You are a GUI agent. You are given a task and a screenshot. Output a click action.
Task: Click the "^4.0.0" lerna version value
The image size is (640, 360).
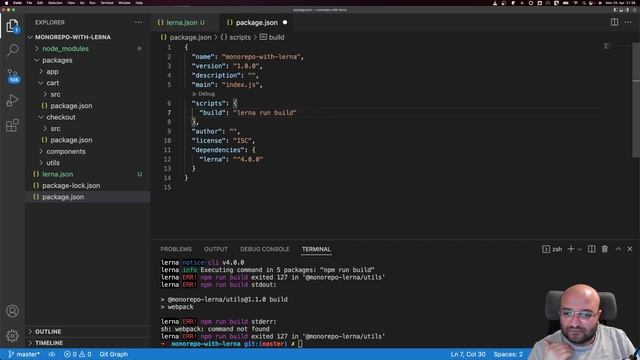(x=248, y=159)
